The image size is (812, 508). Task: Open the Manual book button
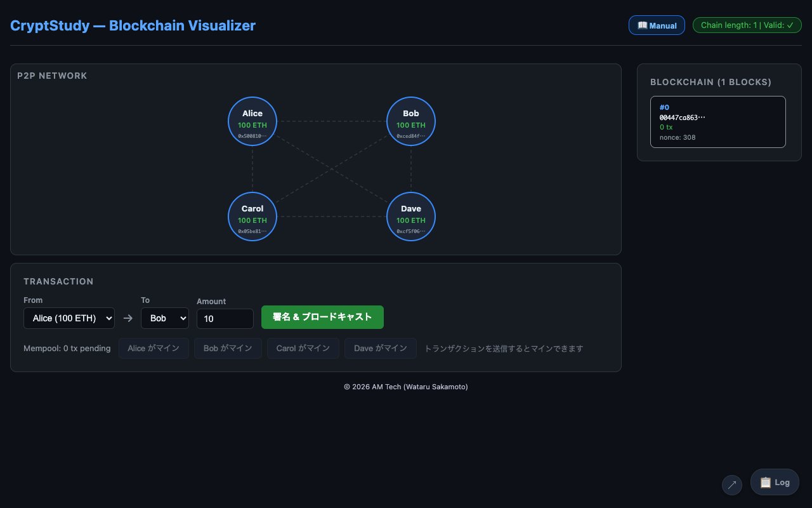click(x=657, y=25)
